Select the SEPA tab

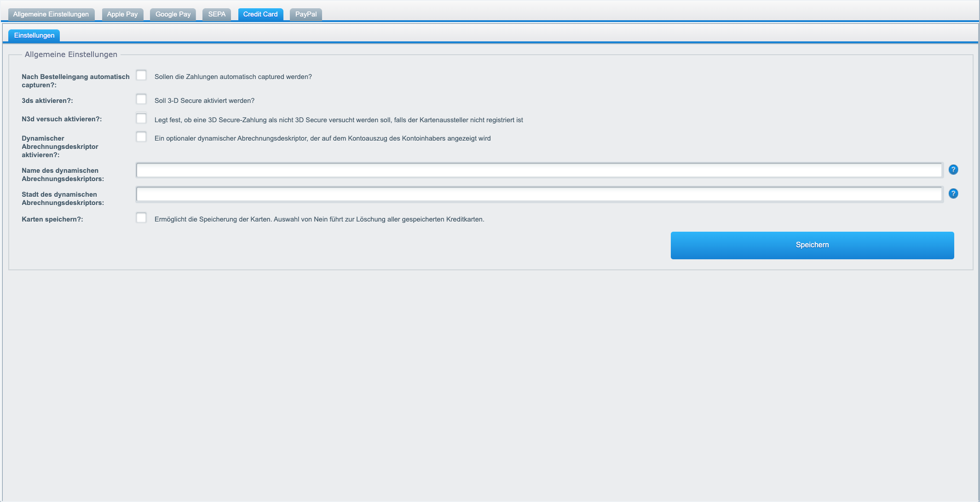point(217,14)
